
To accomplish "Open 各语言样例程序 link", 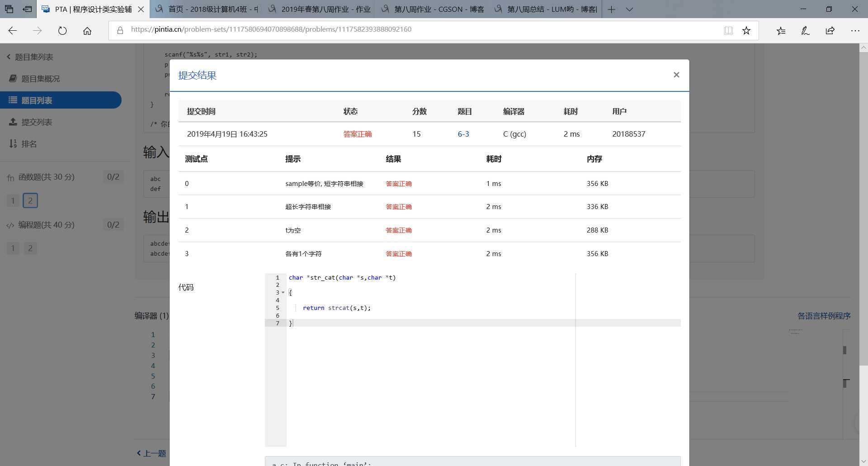I will [824, 316].
